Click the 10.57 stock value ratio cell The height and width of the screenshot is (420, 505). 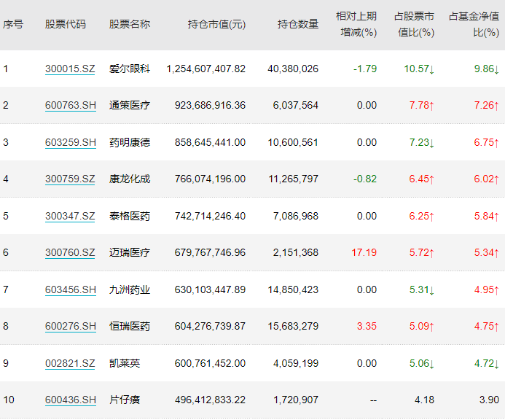point(418,69)
